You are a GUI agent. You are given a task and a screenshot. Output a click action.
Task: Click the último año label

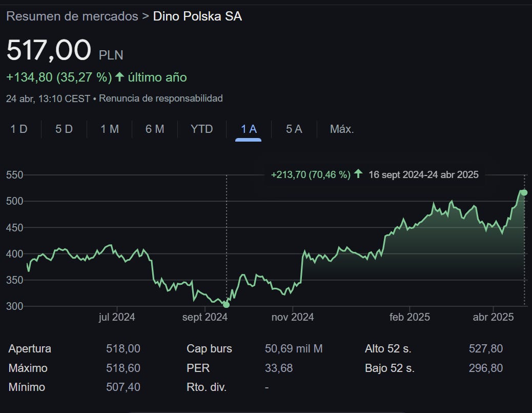click(157, 77)
